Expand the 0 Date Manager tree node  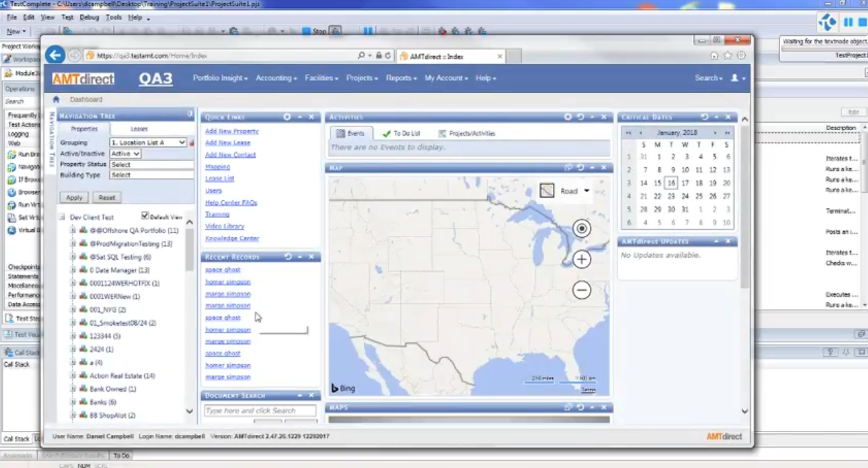[73, 270]
